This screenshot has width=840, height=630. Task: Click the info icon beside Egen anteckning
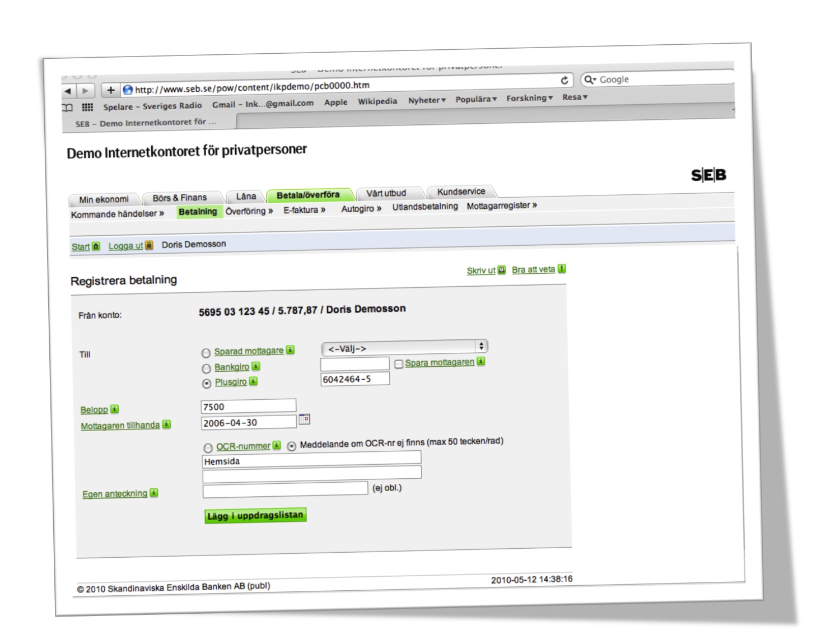tap(154, 493)
